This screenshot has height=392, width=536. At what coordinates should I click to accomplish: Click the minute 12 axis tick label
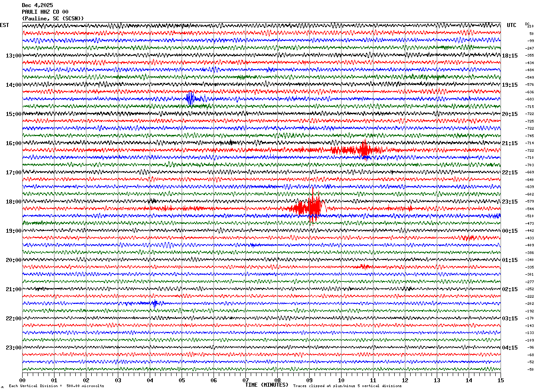coord(405,380)
